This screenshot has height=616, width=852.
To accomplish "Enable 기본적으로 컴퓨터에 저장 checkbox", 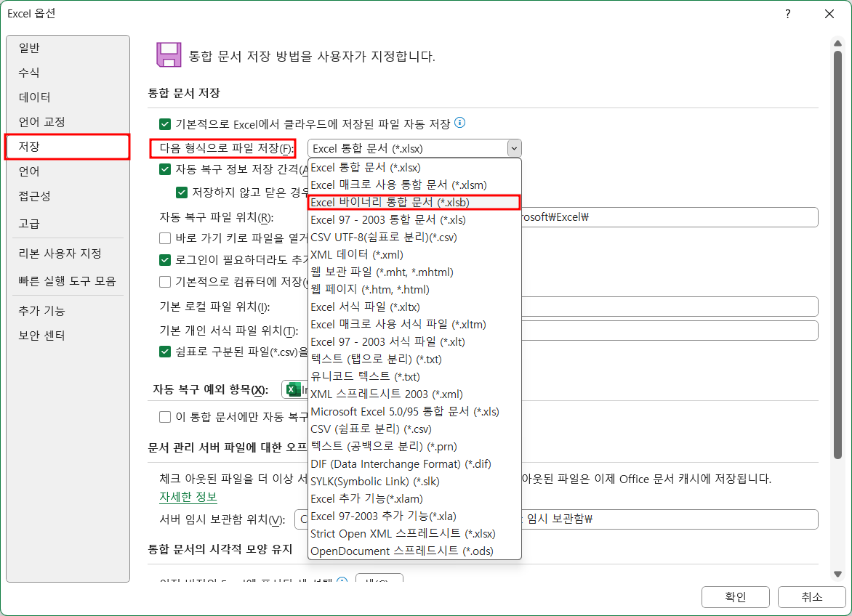I will pos(165,282).
